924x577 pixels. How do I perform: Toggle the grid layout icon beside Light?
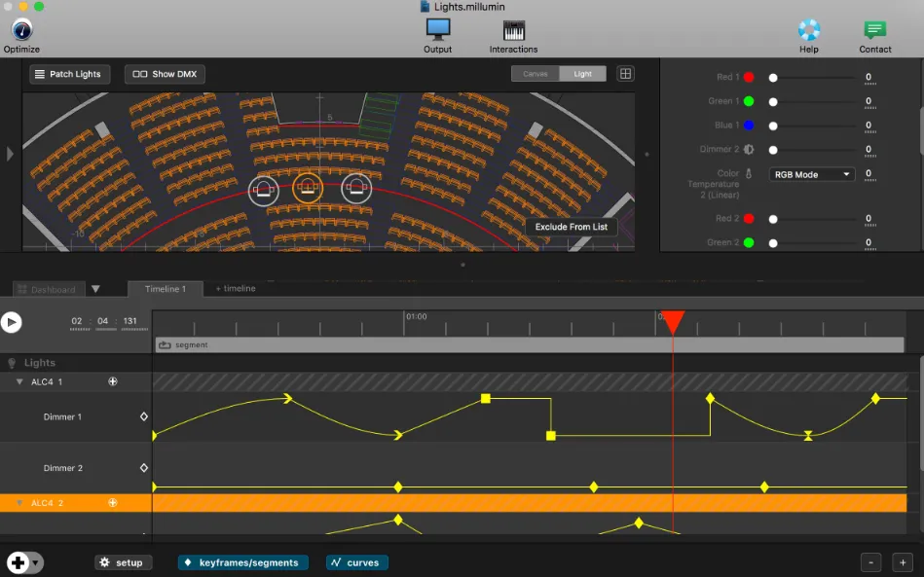click(625, 74)
